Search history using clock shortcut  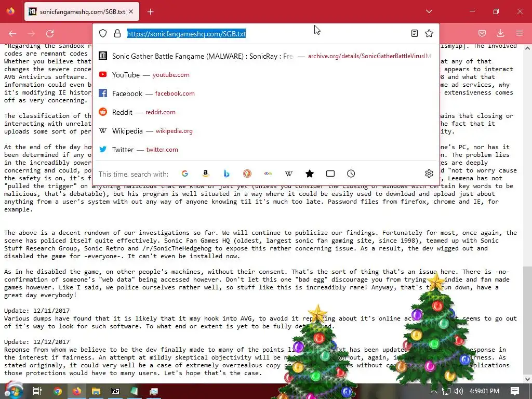[351, 174]
